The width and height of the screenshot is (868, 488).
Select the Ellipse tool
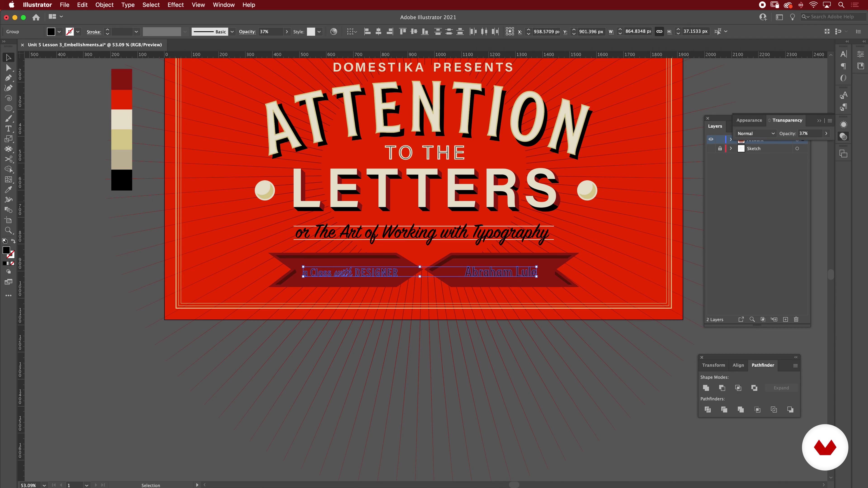click(x=8, y=108)
